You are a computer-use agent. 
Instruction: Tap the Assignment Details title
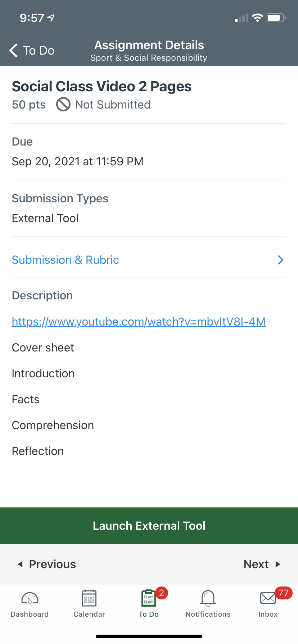(149, 45)
